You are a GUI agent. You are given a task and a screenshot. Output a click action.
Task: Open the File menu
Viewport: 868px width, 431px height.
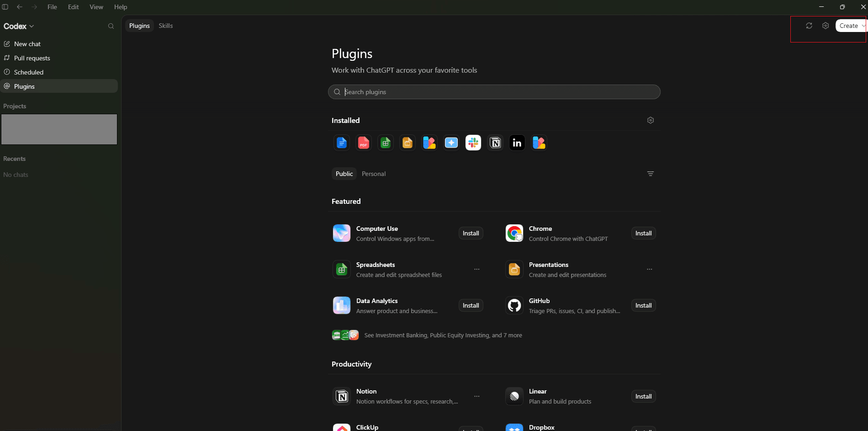tap(52, 7)
